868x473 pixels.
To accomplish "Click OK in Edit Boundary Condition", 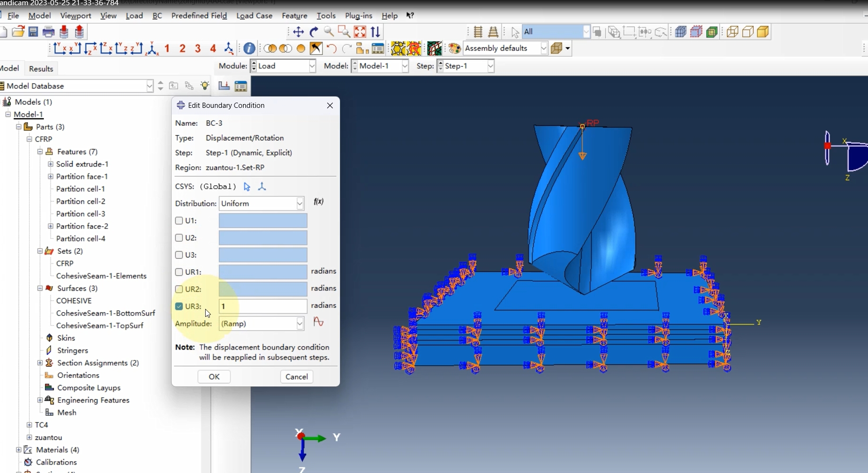I will (x=214, y=377).
